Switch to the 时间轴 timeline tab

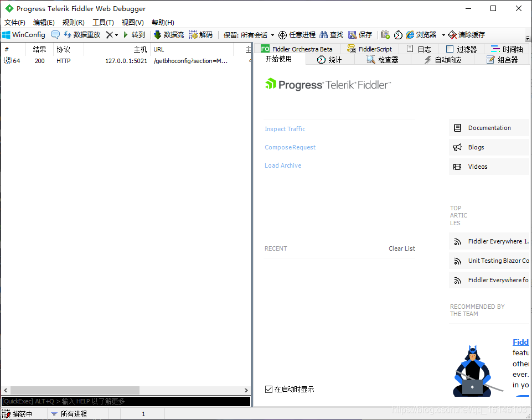tap(507, 49)
